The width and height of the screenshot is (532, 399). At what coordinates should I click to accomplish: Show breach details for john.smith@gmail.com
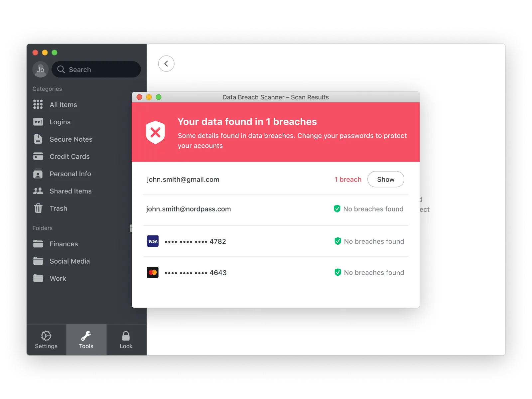click(x=385, y=179)
